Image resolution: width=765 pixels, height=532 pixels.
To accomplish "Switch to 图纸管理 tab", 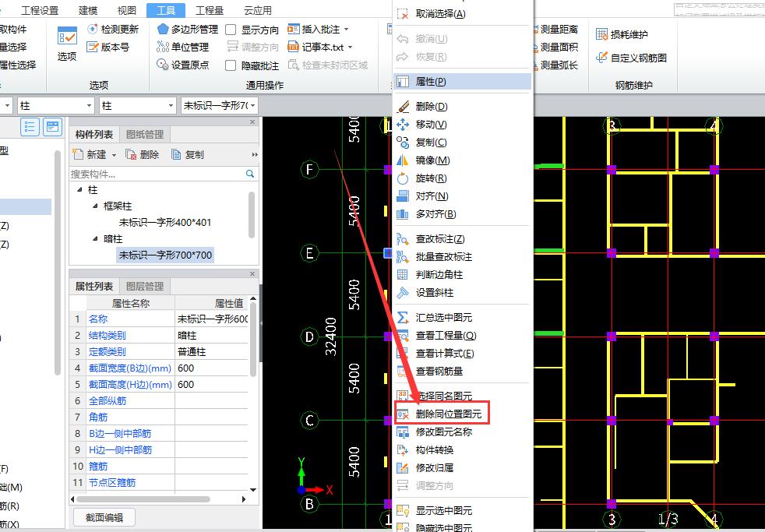I will click(145, 134).
